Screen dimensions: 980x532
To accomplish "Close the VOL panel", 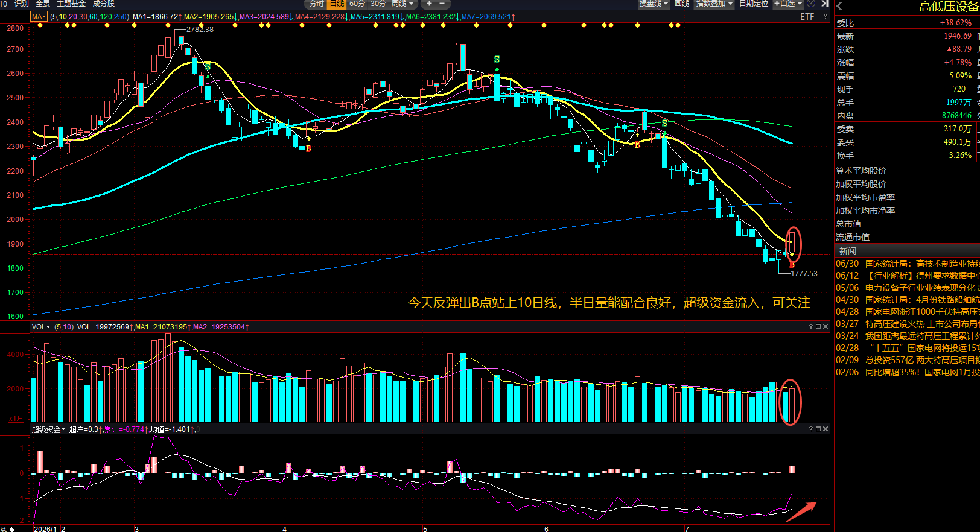I will click(x=826, y=327).
